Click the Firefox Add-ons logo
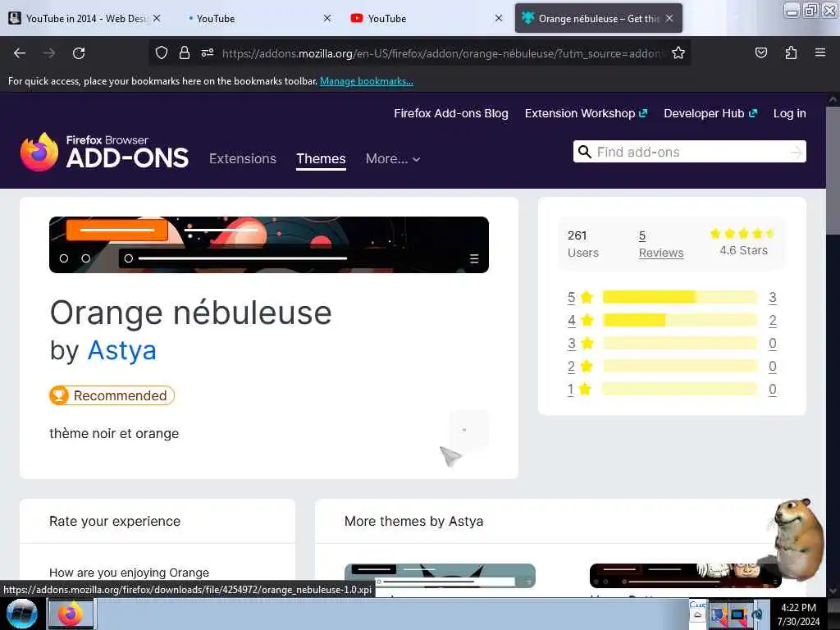The image size is (840, 630). (x=104, y=152)
